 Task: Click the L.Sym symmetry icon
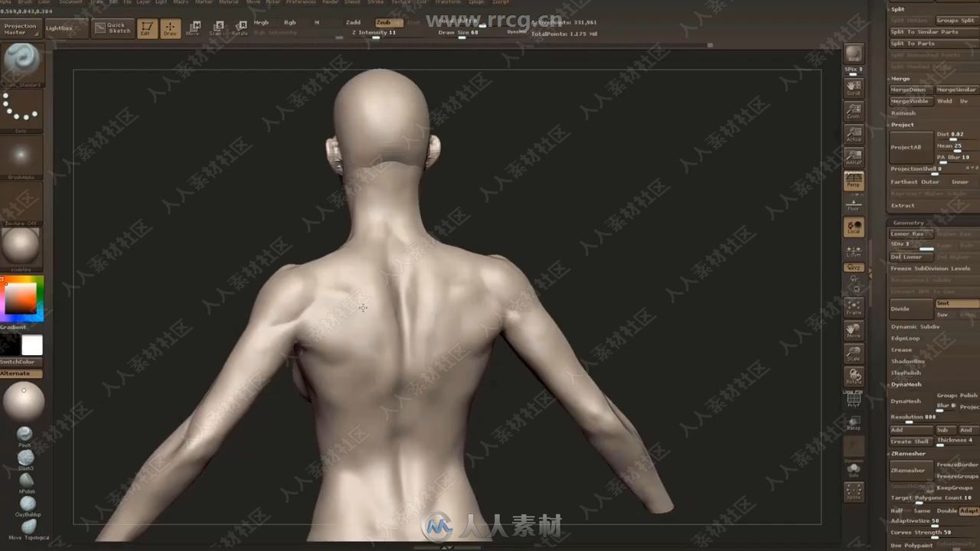854,250
